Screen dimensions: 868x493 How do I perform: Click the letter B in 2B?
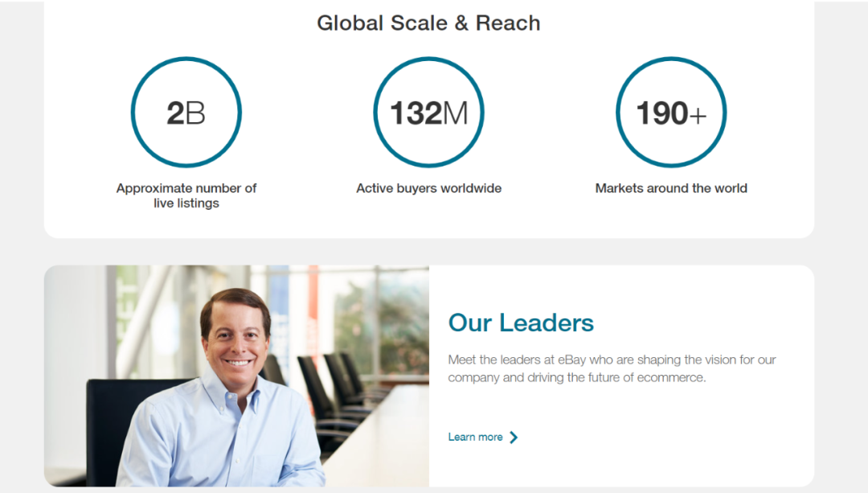tap(195, 113)
